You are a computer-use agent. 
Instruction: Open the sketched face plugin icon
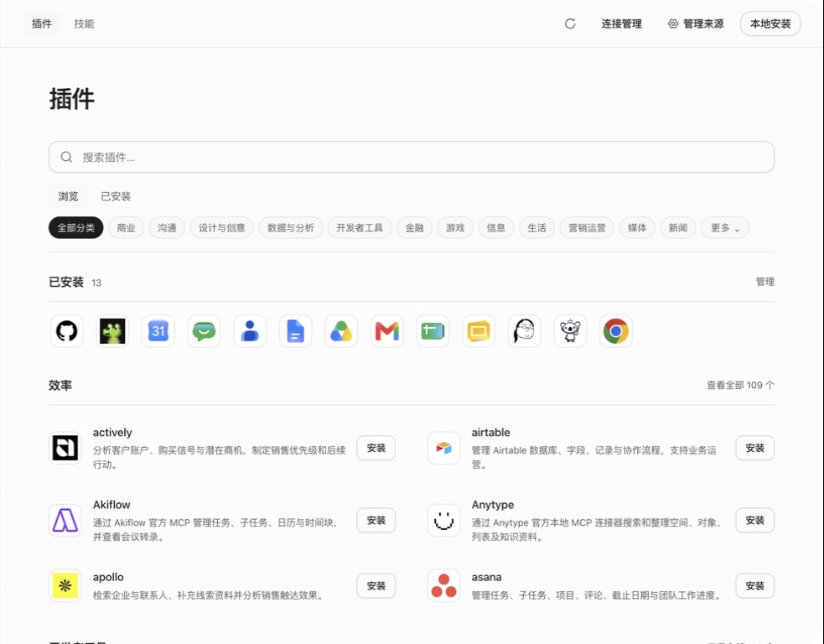coord(525,331)
